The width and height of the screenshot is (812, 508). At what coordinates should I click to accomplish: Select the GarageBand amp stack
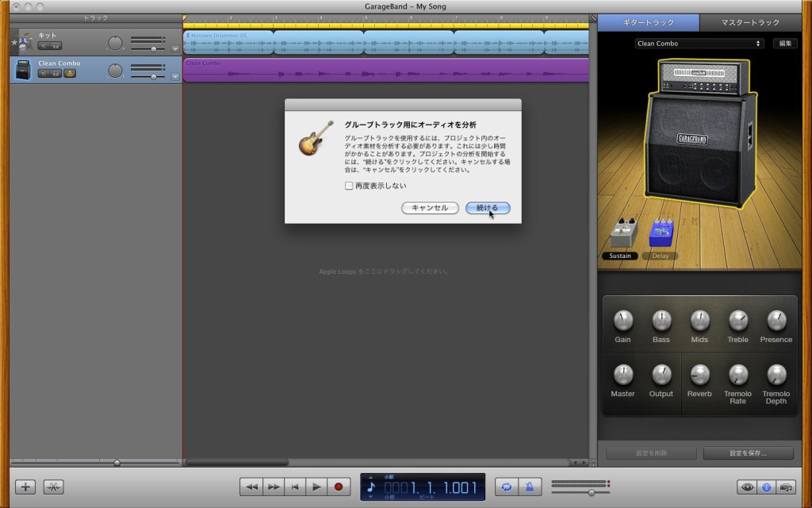[x=701, y=133]
